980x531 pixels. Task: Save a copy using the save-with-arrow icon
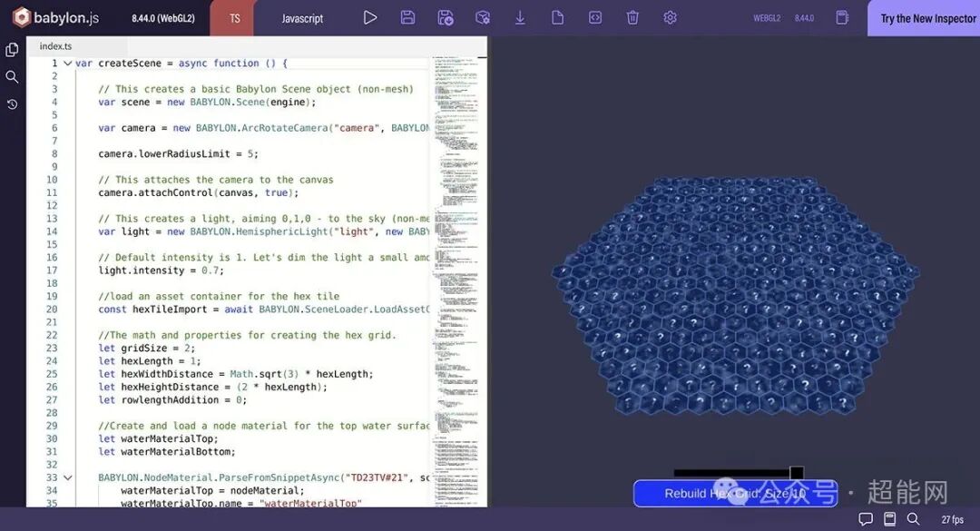tap(445, 17)
